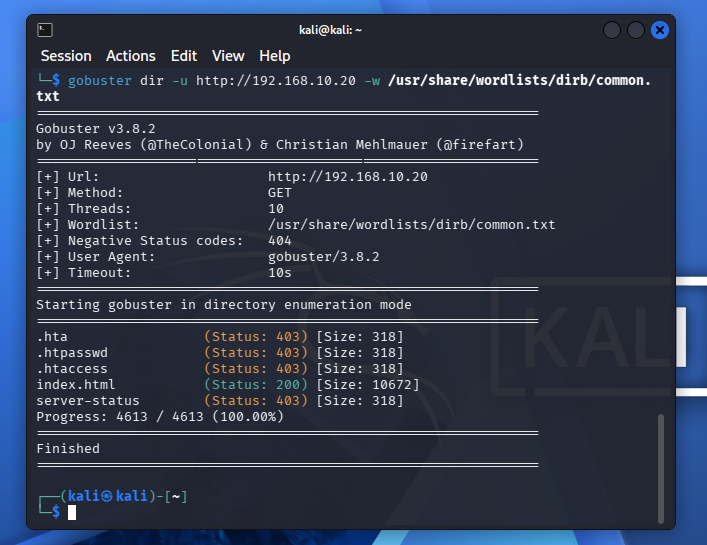
Task: Click the Wordlist path in the config section
Action: pyautogui.click(x=412, y=225)
